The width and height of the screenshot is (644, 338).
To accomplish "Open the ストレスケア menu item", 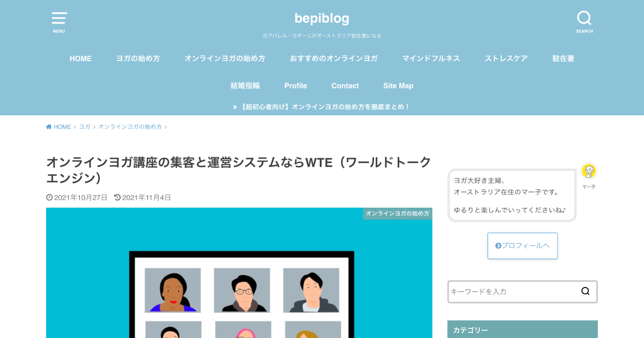I will point(506,58).
